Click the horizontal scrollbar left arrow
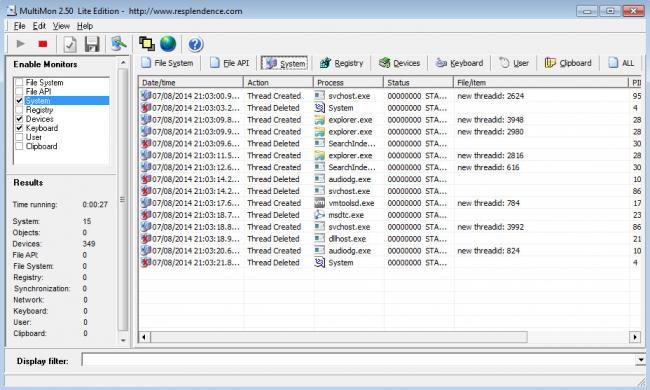Image resolution: width=650 pixels, height=390 pixels. click(144, 337)
